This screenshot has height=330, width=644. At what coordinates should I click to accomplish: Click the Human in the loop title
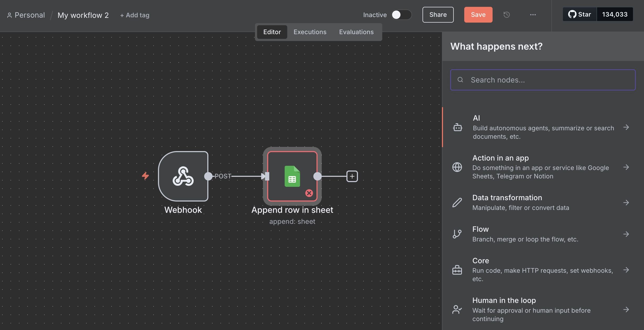tap(504, 300)
